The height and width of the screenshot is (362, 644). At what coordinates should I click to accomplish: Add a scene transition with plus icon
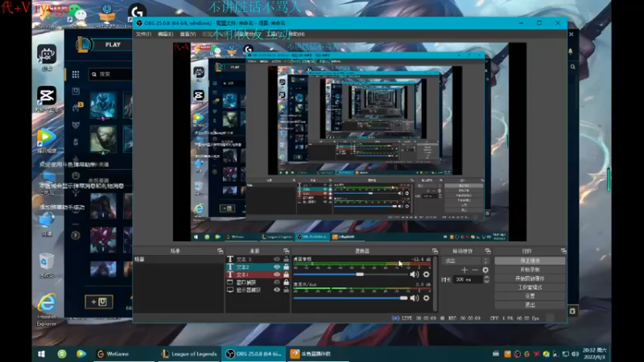point(464,270)
